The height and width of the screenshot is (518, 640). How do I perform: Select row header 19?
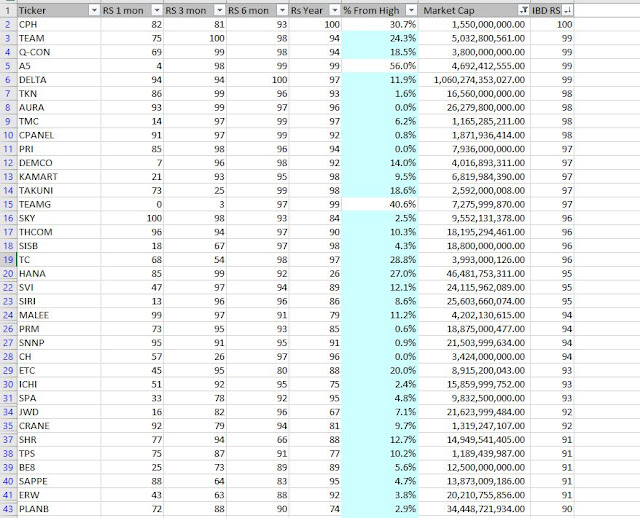click(8, 260)
